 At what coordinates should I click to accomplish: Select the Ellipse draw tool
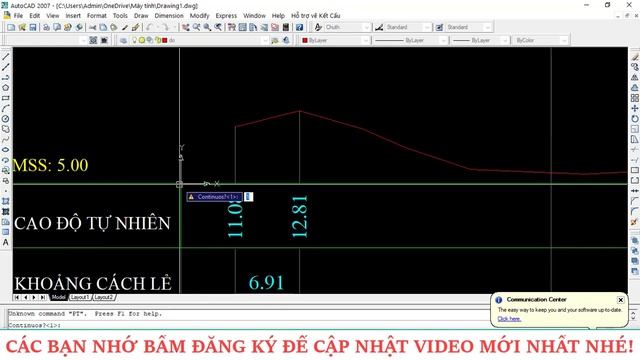coord(6,150)
